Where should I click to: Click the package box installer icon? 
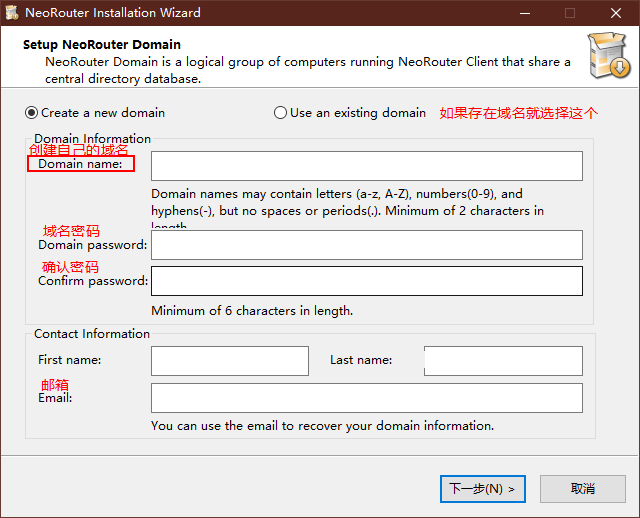tap(609, 56)
